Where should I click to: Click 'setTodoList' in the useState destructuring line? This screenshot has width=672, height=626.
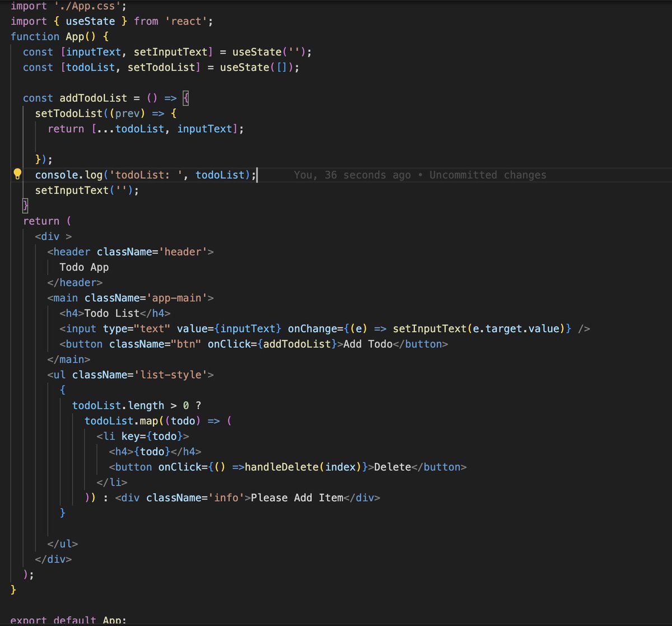[x=161, y=67]
